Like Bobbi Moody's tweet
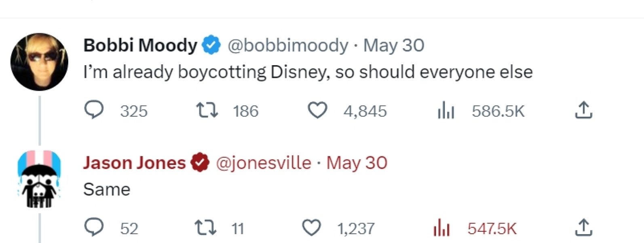 pos(317,110)
